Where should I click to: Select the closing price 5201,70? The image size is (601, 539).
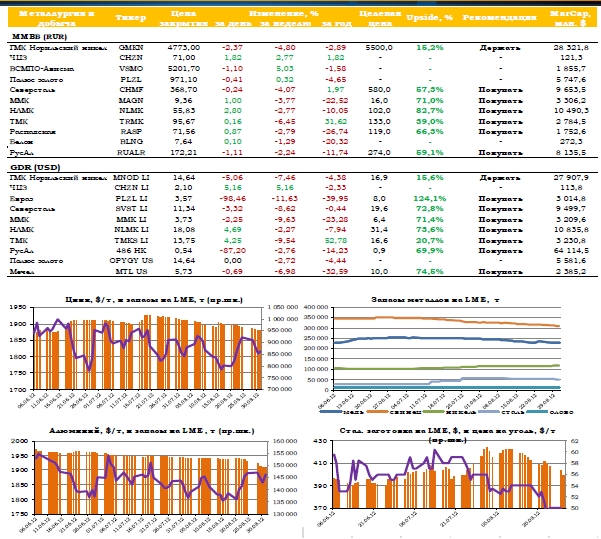pyautogui.click(x=184, y=69)
